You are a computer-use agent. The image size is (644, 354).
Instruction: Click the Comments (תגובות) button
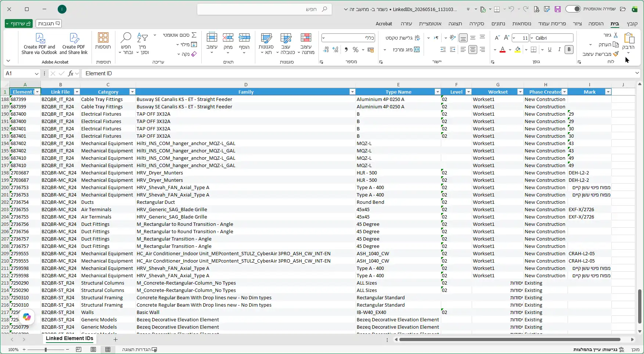(x=48, y=24)
